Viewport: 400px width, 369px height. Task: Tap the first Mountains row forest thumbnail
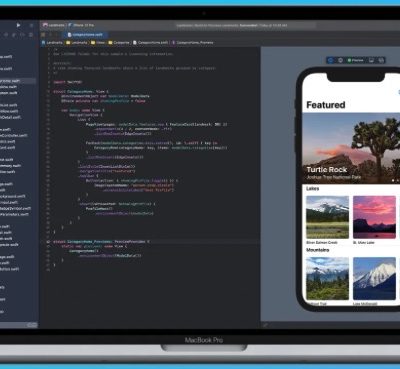(x=327, y=278)
